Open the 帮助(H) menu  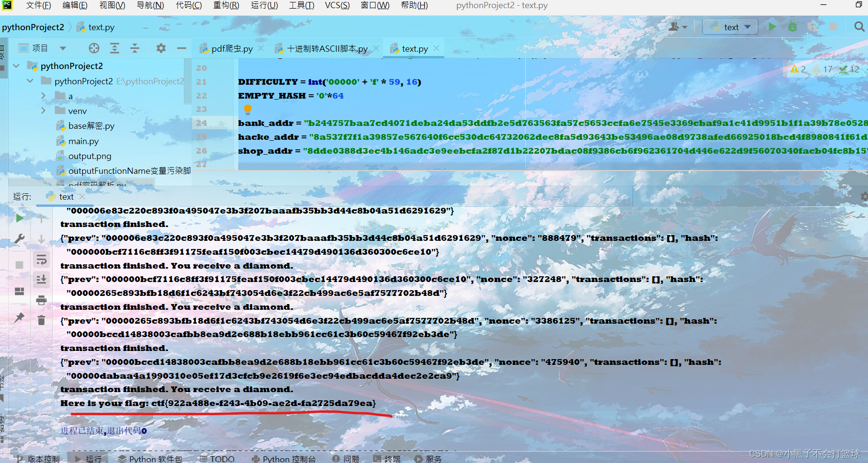(x=414, y=5)
